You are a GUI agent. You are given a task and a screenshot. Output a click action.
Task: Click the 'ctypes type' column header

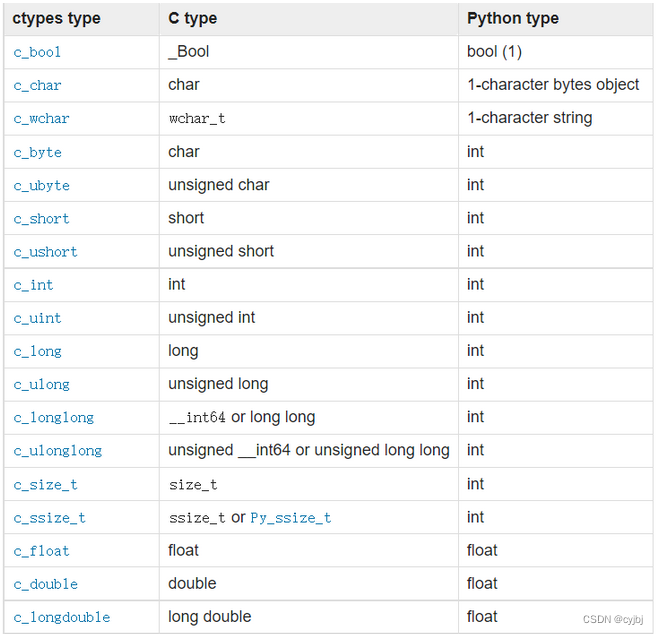point(81,19)
